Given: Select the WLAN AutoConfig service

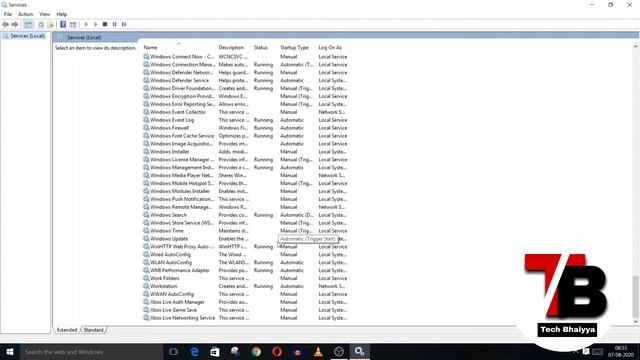Looking at the screenshot, I should [245, 262].
